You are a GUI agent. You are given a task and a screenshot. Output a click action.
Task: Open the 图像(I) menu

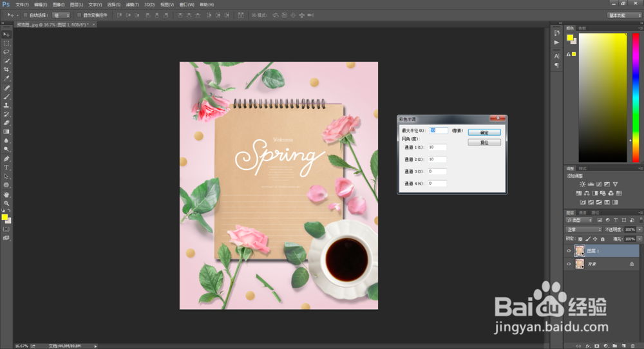[59, 5]
